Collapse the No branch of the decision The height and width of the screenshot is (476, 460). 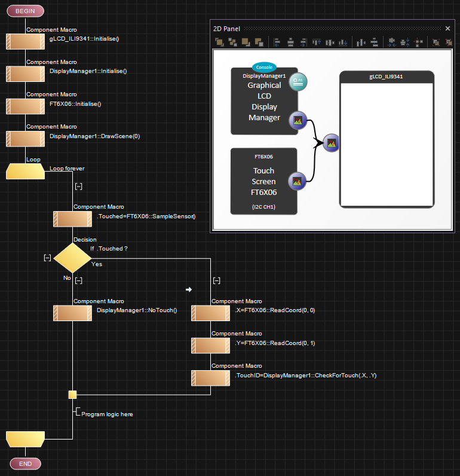click(78, 280)
